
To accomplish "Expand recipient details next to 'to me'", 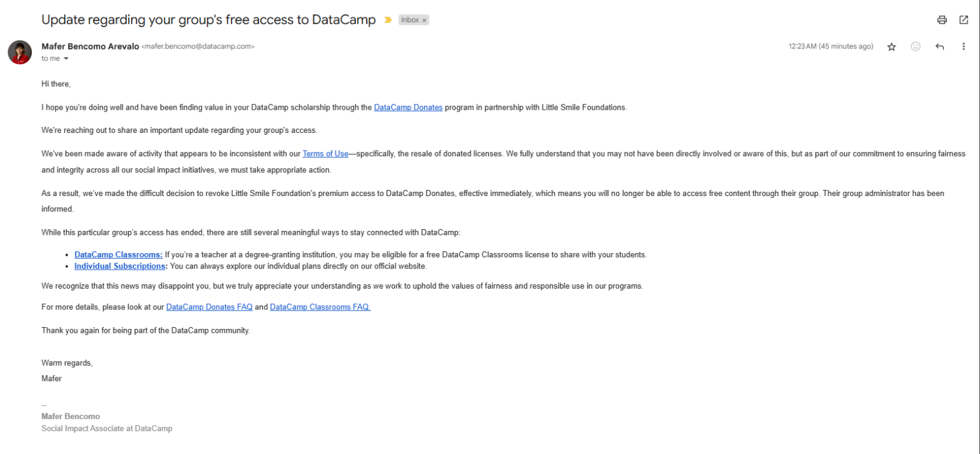I will pos(66,59).
